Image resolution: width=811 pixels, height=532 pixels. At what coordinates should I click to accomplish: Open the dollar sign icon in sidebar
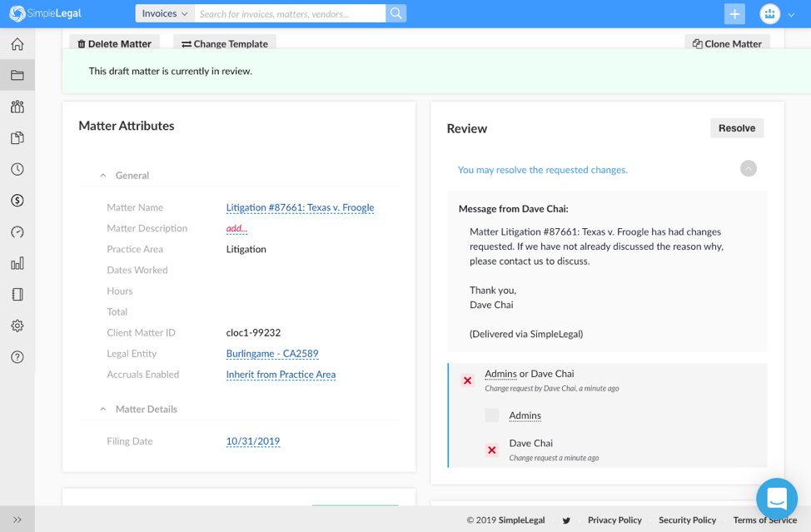pos(17,201)
